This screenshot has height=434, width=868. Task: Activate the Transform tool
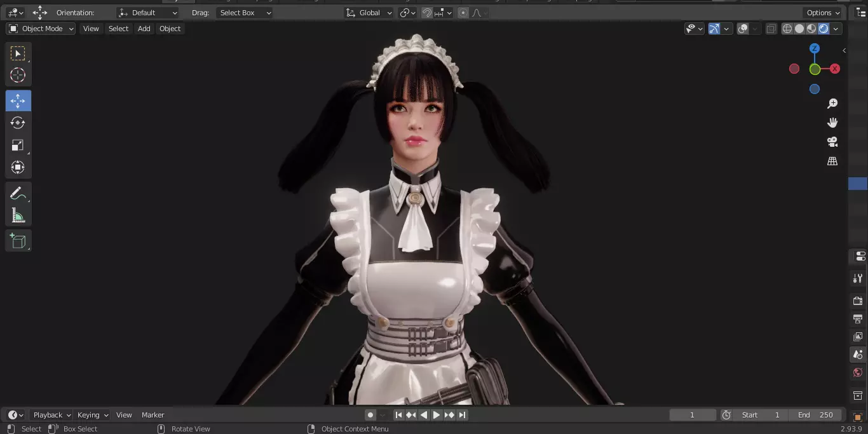[18, 167]
